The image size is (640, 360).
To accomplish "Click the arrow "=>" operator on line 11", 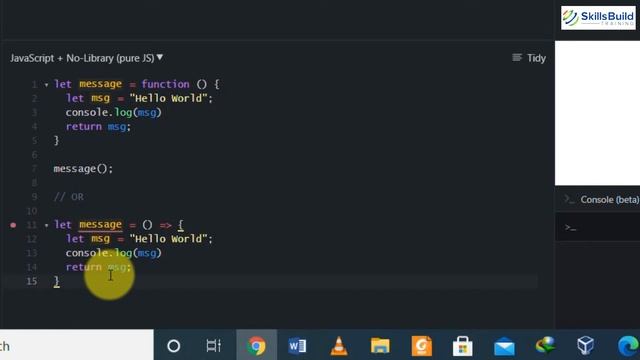I will [165, 225].
